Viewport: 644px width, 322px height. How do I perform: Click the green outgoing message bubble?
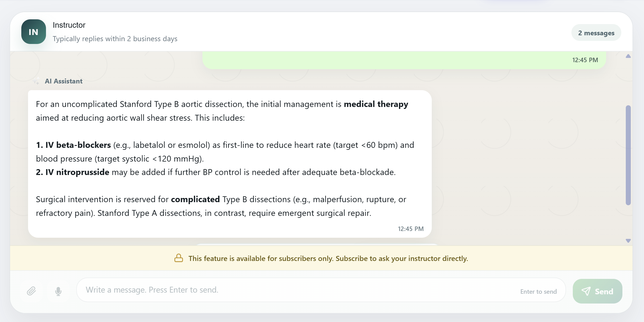tap(404, 60)
